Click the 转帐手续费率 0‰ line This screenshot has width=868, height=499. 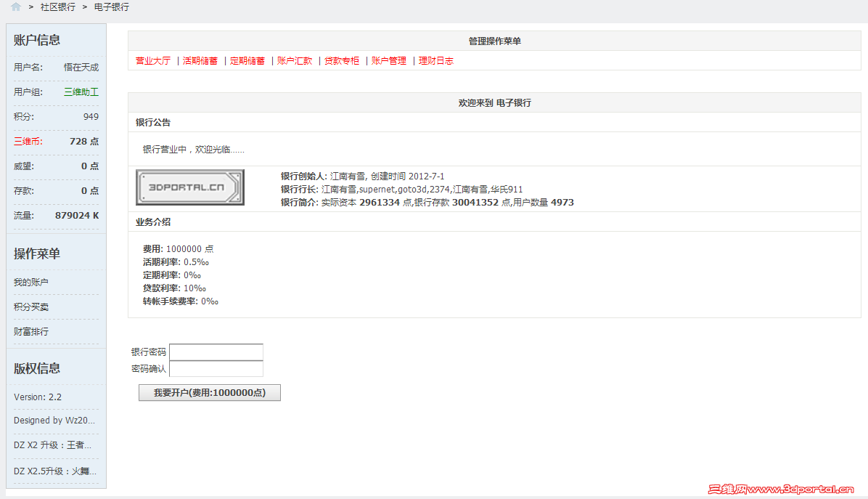181,301
